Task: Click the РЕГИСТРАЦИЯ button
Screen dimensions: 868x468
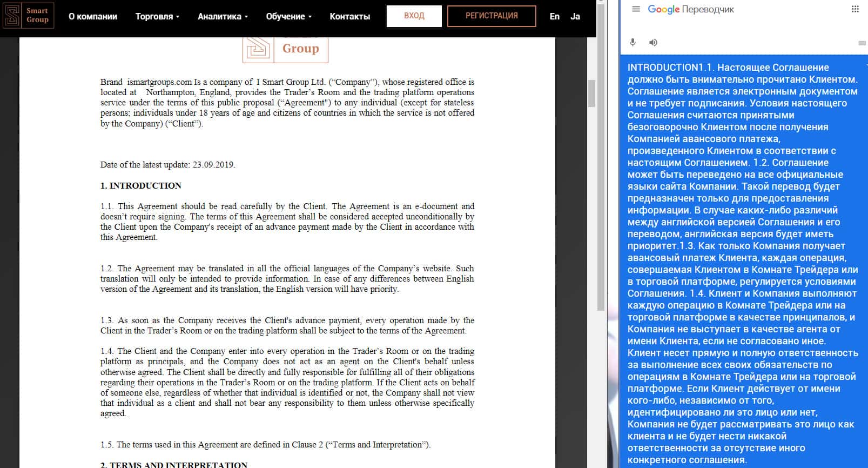Action: tap(492, 16)
